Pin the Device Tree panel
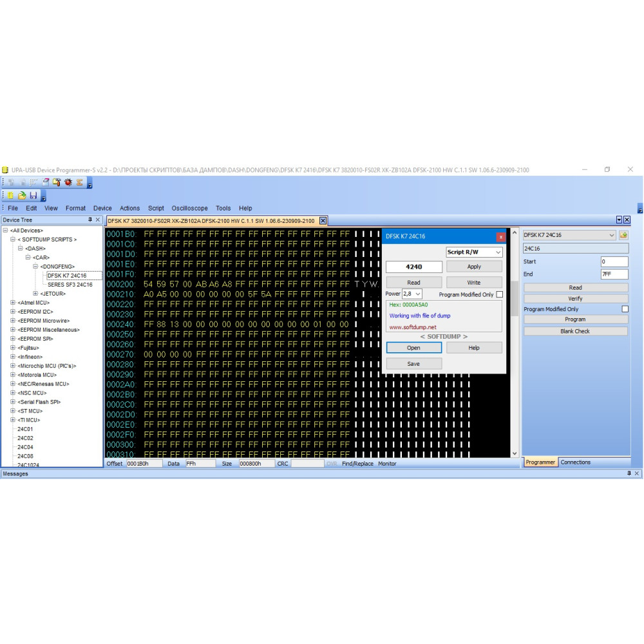This screenshot has height=644, width=644. tap(90, 220)
